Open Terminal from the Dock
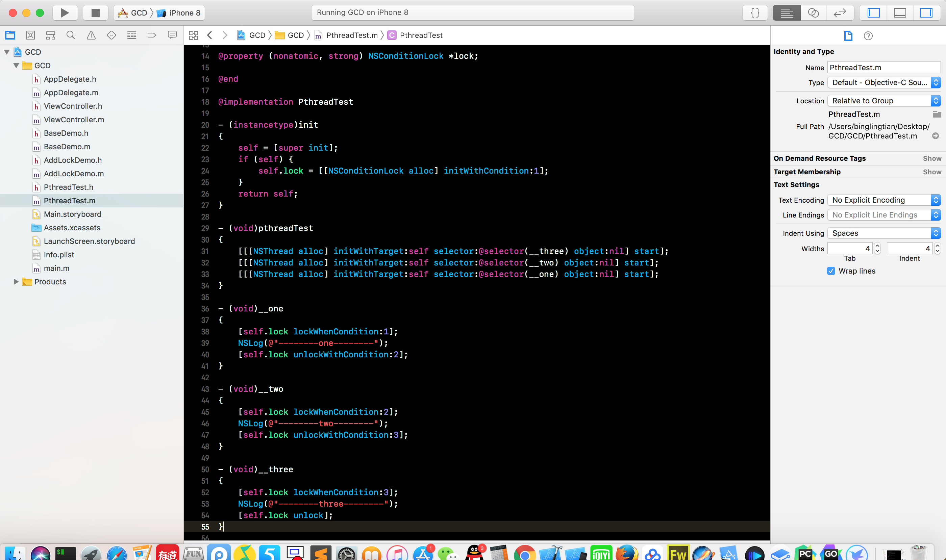Screen dimensions: 946x560 pos(65,553)
